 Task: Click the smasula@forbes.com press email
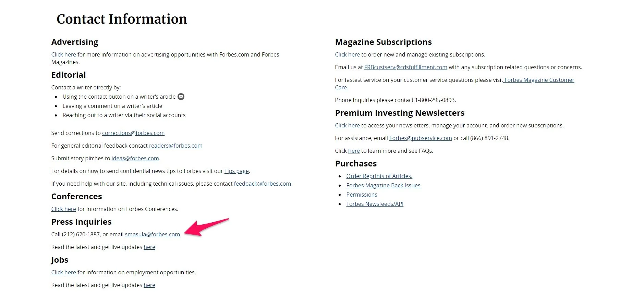[153, 234]
